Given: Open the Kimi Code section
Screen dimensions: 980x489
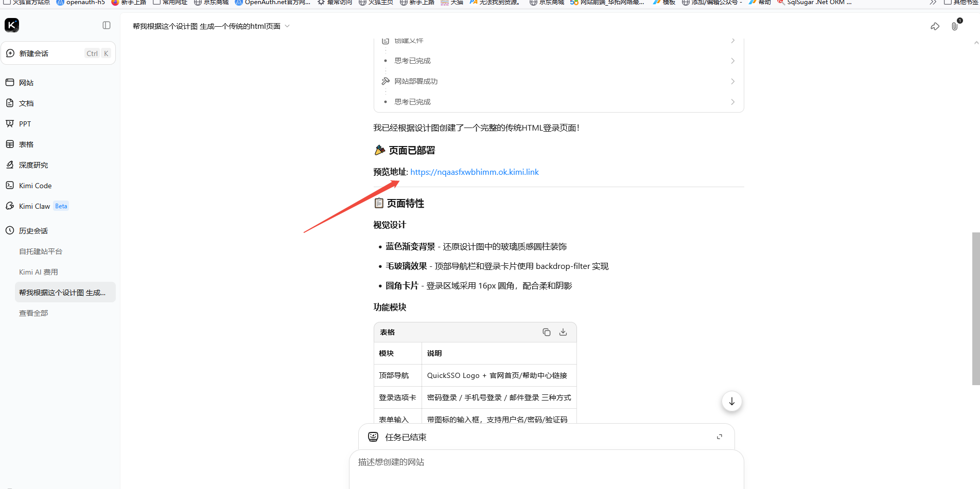Looking at the screenshot, I should click(36, 186).
